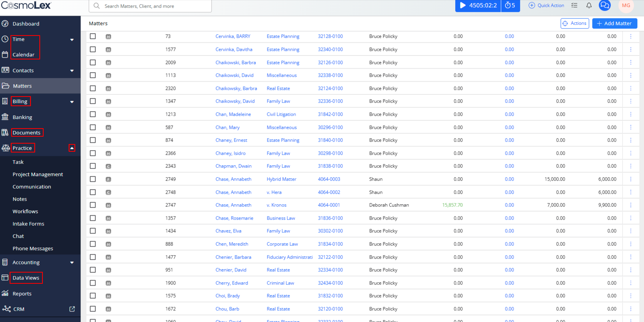
Task: Select checkbox for Chaney, Ernest row
Action: click(93, 140)
